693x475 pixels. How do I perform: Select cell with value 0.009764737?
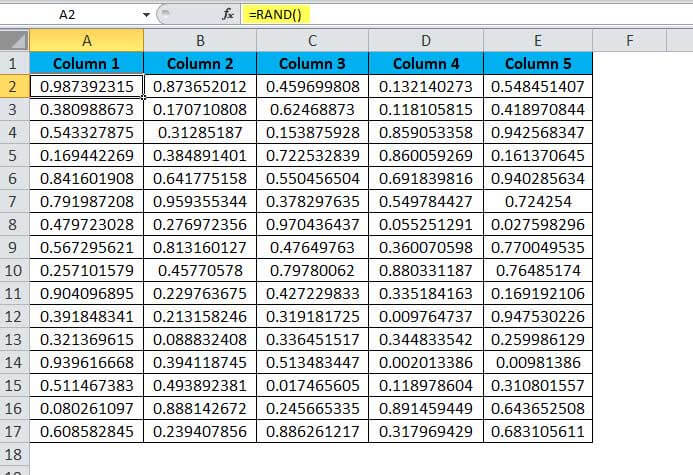point(426,316)
